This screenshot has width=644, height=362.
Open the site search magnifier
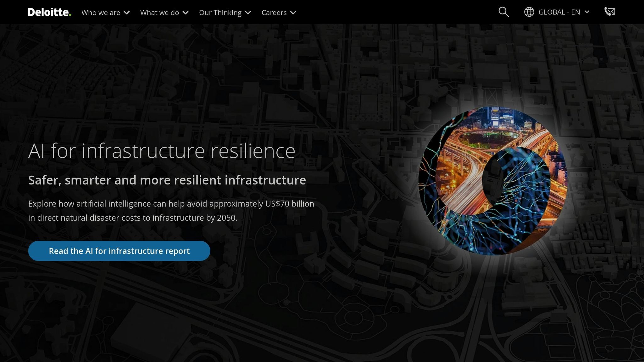pos(503,12)
